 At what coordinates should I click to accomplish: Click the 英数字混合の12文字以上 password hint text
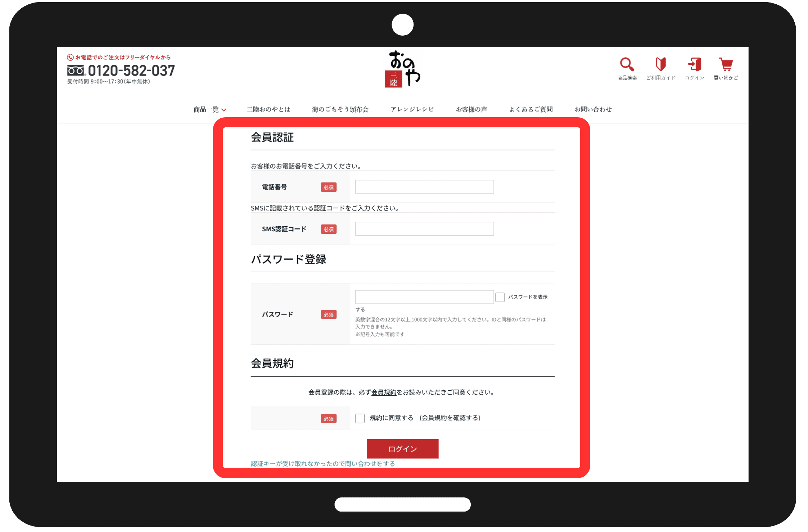(x=451, y=323)
